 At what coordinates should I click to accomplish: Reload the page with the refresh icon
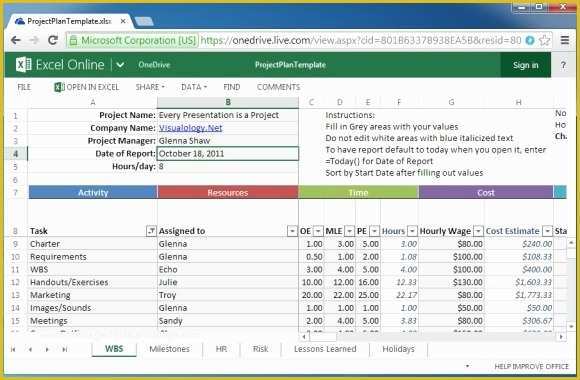pos(53,40)
